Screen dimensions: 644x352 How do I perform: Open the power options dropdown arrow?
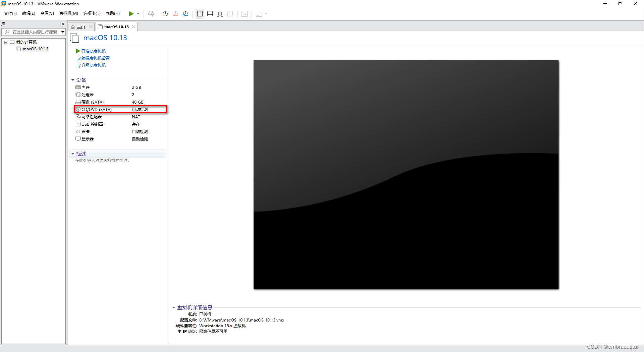tap(138, 14)
